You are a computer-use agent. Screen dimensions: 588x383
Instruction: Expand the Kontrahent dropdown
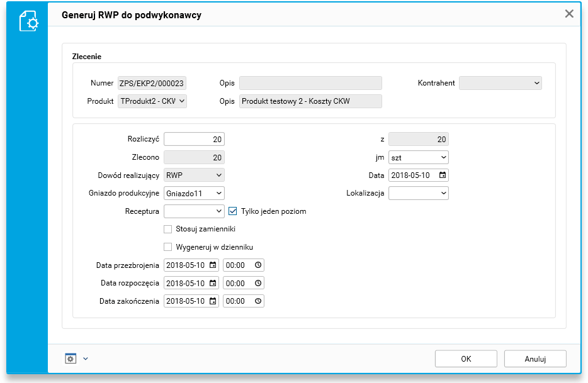pos(500,83)
